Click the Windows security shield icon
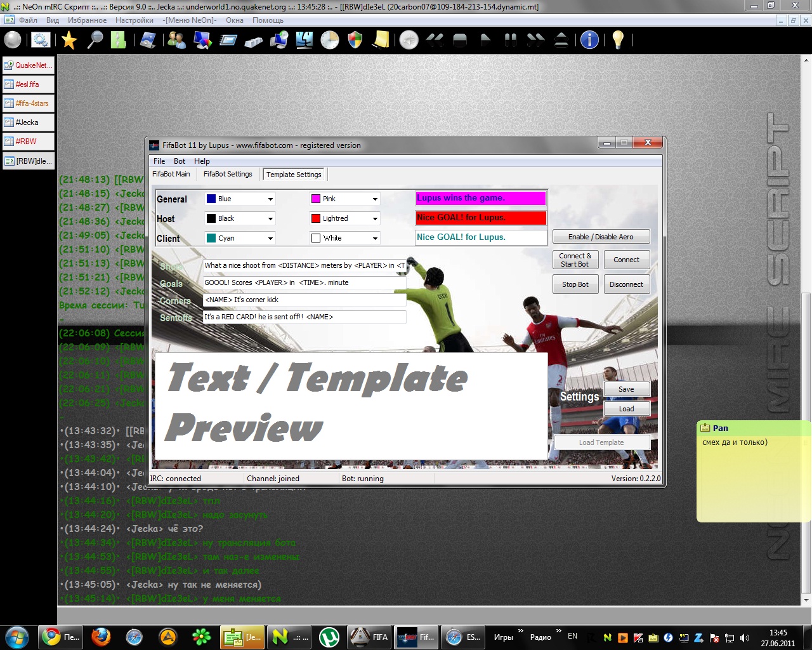Screen dimensions: 812x650 tap(355, 40)
